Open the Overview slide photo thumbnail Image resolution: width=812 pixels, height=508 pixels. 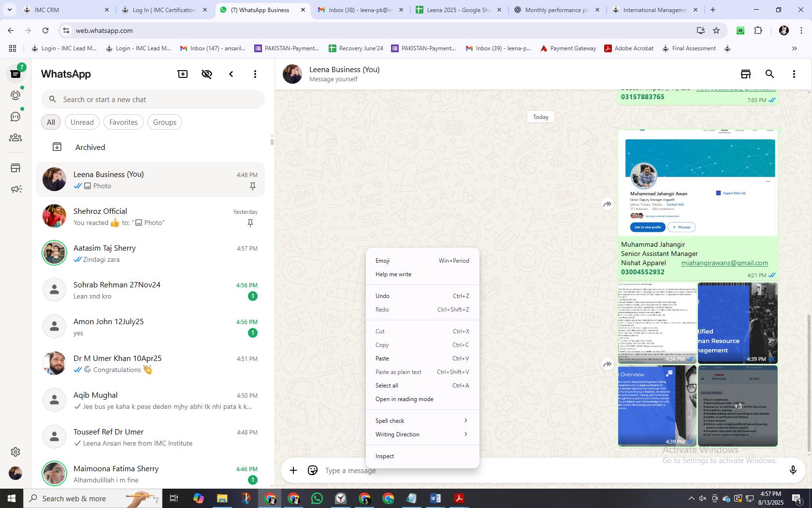[x=657, y=406]
